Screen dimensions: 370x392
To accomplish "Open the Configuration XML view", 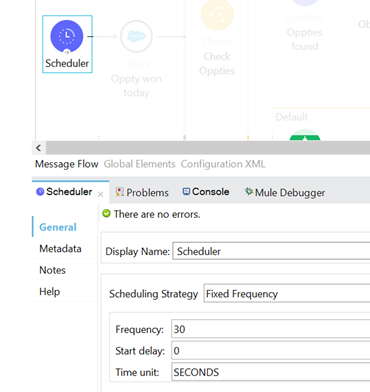I will click(x=223, y=164).
